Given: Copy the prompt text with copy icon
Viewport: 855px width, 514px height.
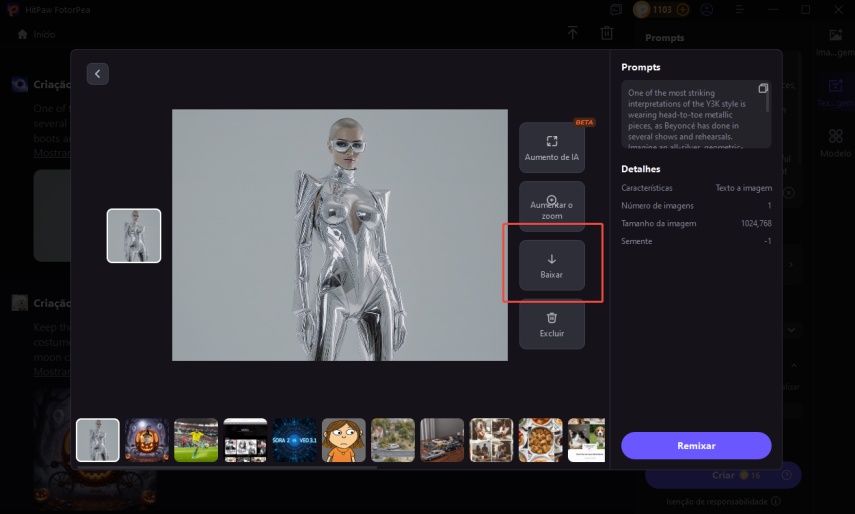Looking at the screenshot, I should click(x=763, y=88).
